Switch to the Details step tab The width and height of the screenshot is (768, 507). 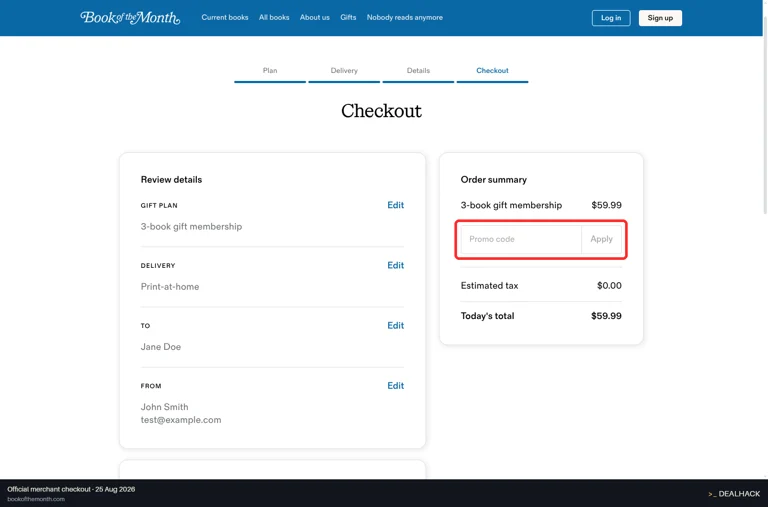pyautogui.click(x=418, y=72)
